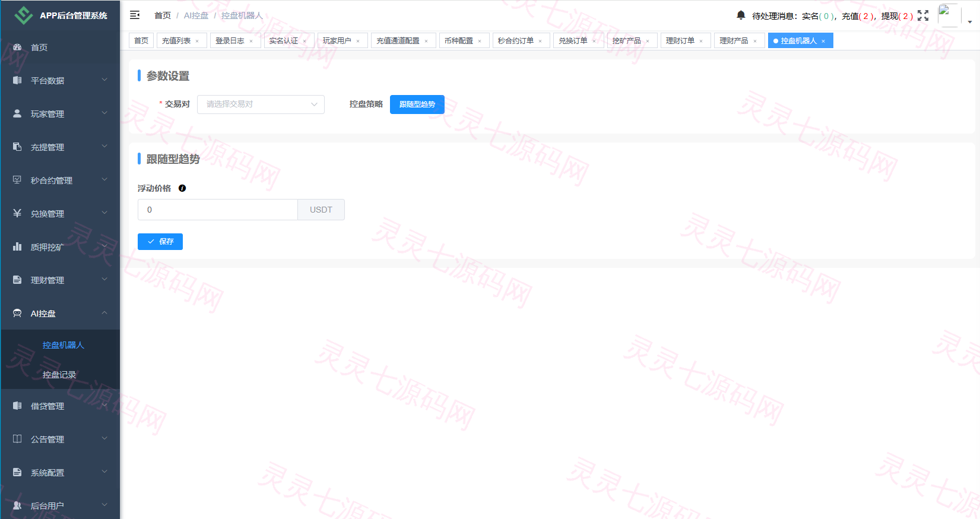Click the floating price info icon

pos(182,188)
